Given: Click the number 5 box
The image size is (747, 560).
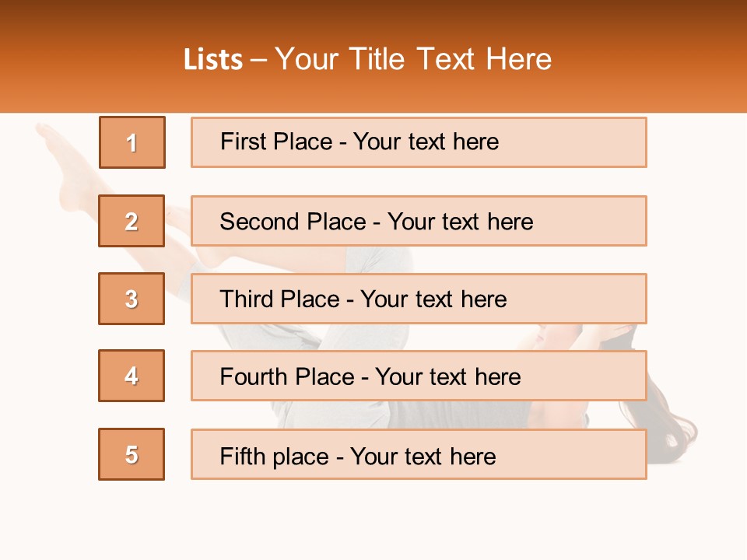Looking at the screenshot, I should pos(132,454).
